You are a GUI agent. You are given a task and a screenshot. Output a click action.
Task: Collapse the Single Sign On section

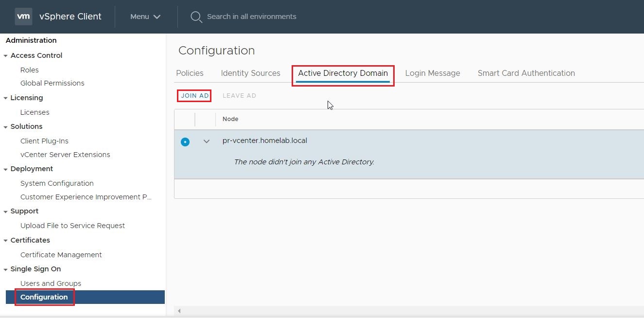[x=5, y=269]
